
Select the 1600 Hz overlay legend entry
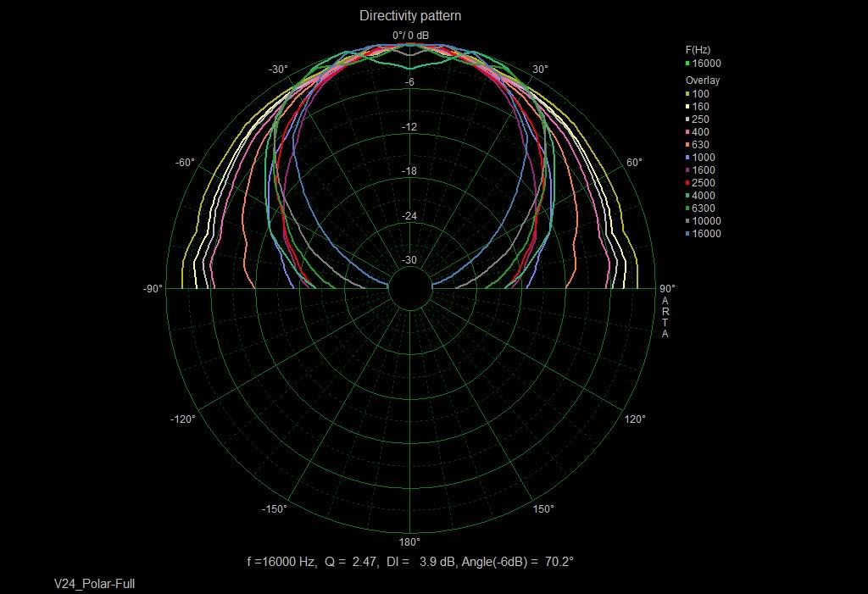[703, 170]
